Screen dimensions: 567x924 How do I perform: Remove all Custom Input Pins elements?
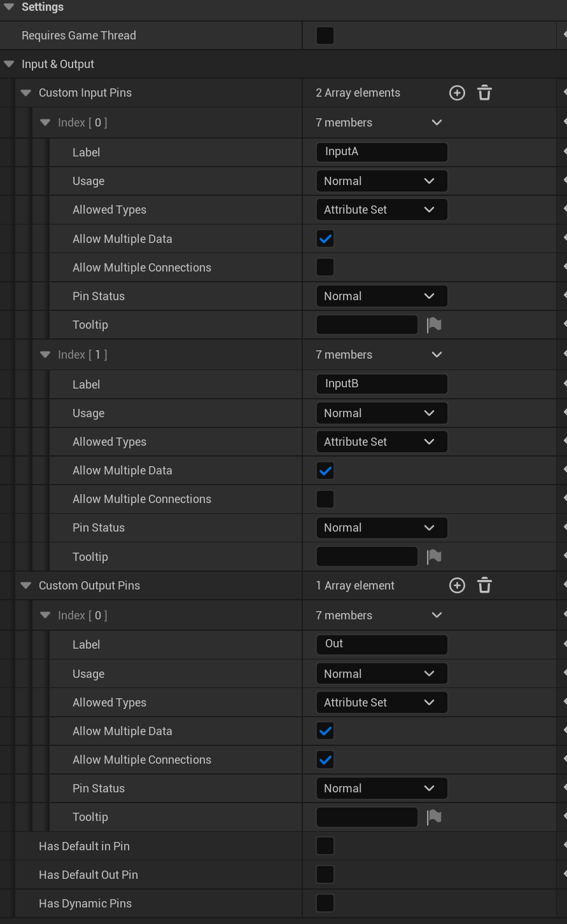(484, 93)
